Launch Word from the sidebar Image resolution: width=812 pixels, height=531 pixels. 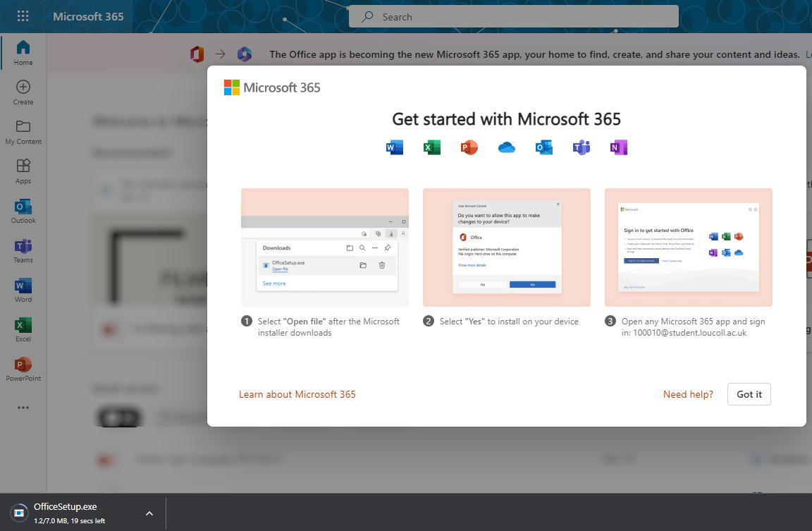[23, 290]
